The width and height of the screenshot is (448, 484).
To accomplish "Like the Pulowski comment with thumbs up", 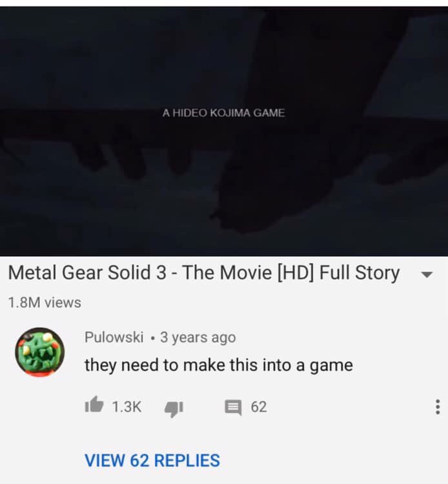I will pyautogui.click(x=94, y=405).
